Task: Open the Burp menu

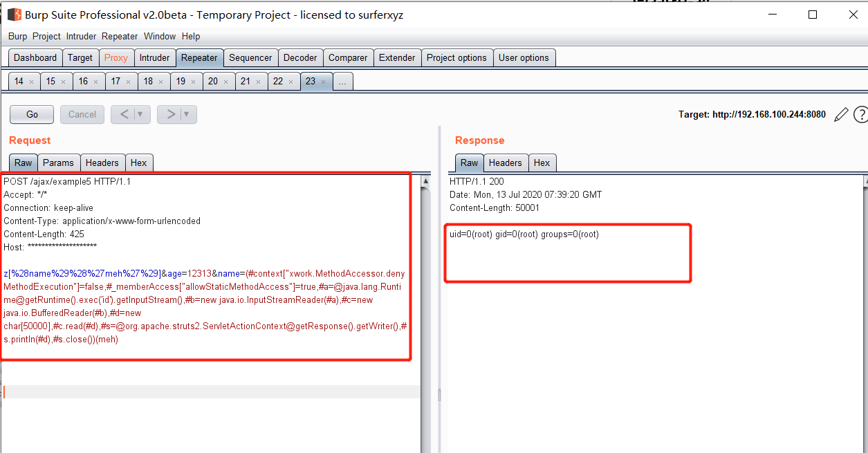Action: pyautogui.click(x=18, y=36)
